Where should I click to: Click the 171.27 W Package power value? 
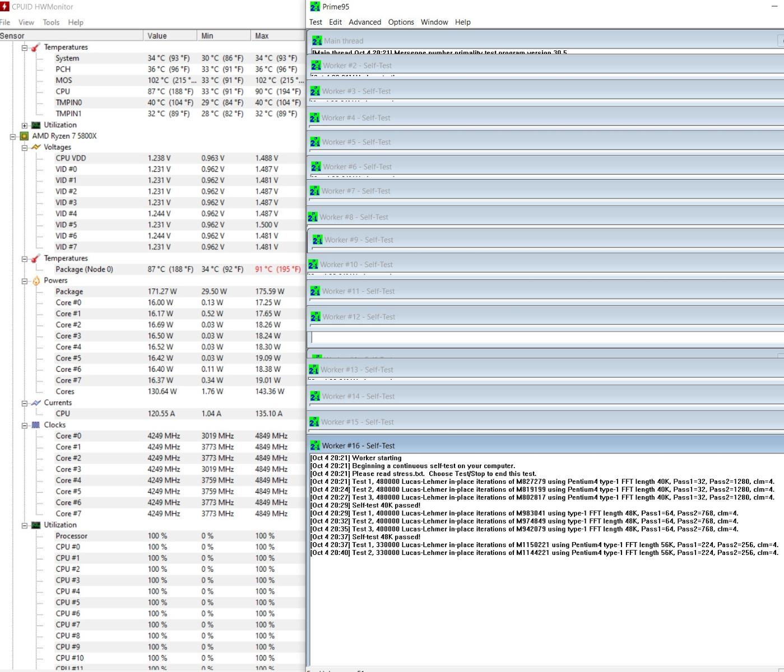point(163,292)
